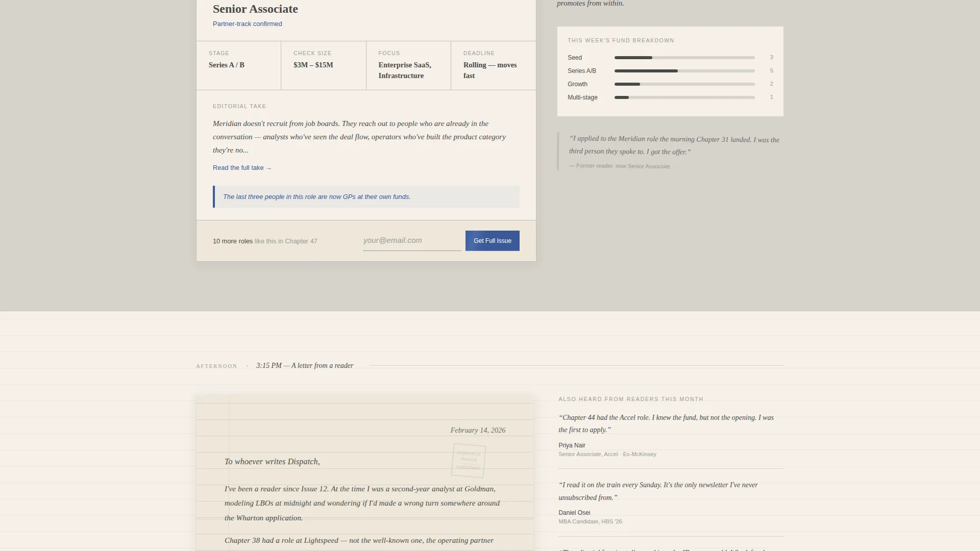Click the Series A/B breakdown bar
This screenshot has height=551, width=980.
click(684, 71)
